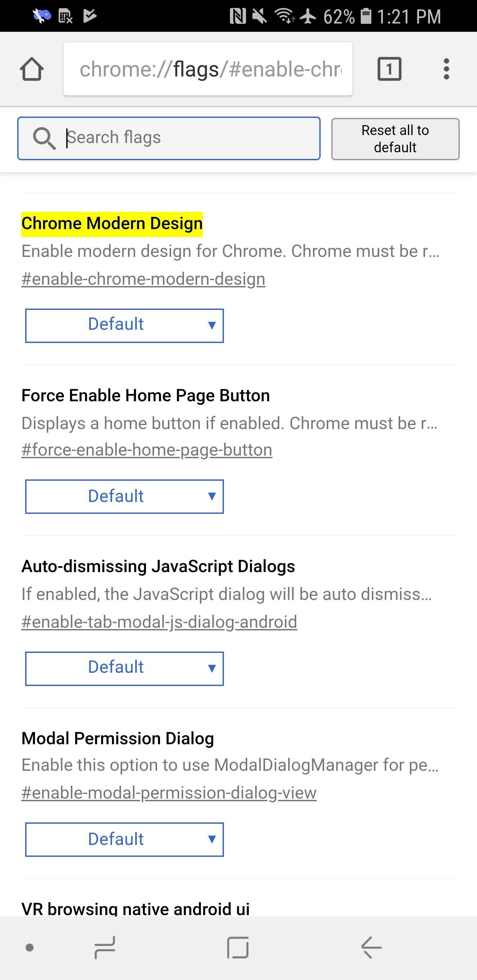477x980 pixels.
Task: Follow the #enable-chrome-modern-design link
Action: [143, 278]
